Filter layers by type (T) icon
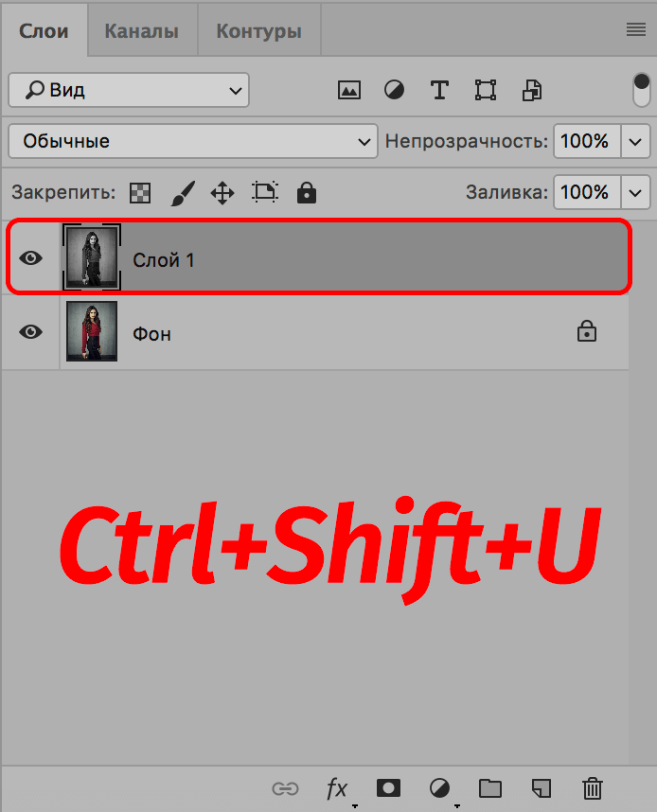The height and width of the screenshot is (812, 657). tap(439, 91)
